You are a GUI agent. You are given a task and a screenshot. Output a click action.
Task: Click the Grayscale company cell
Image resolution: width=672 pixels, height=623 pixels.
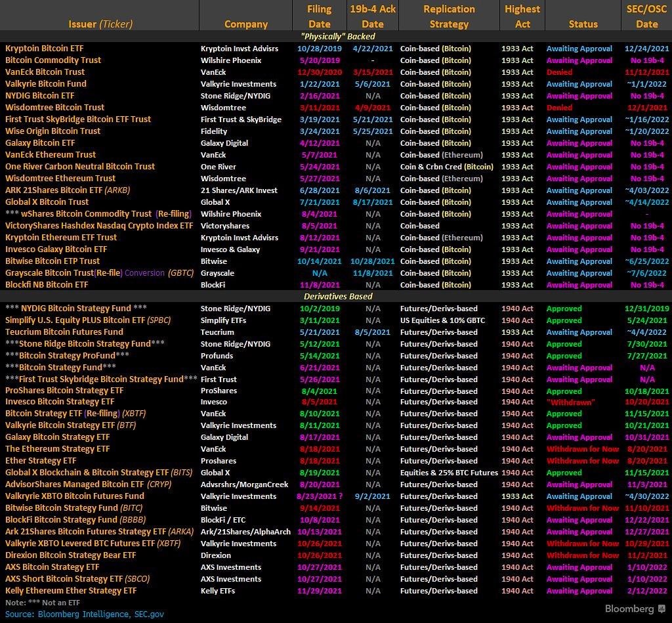pyautogui.click(x=217, y=272)
